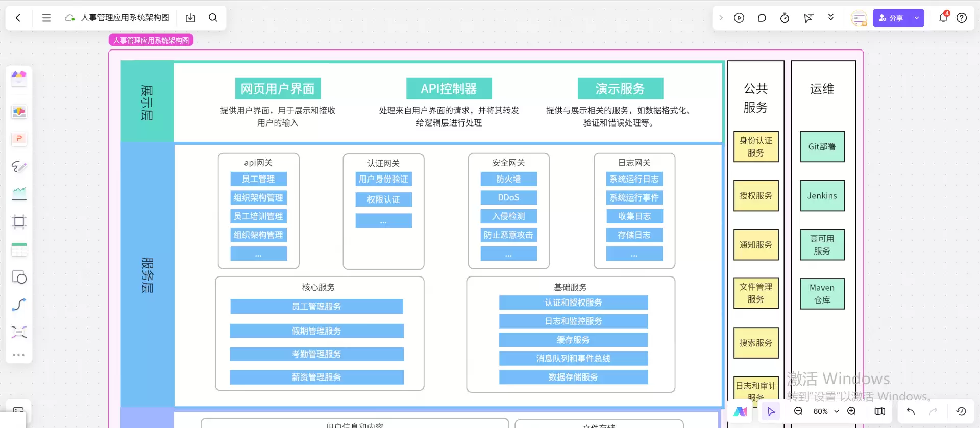Open the Share dropdown arrow
980x428 pixels.
(917, 18)
